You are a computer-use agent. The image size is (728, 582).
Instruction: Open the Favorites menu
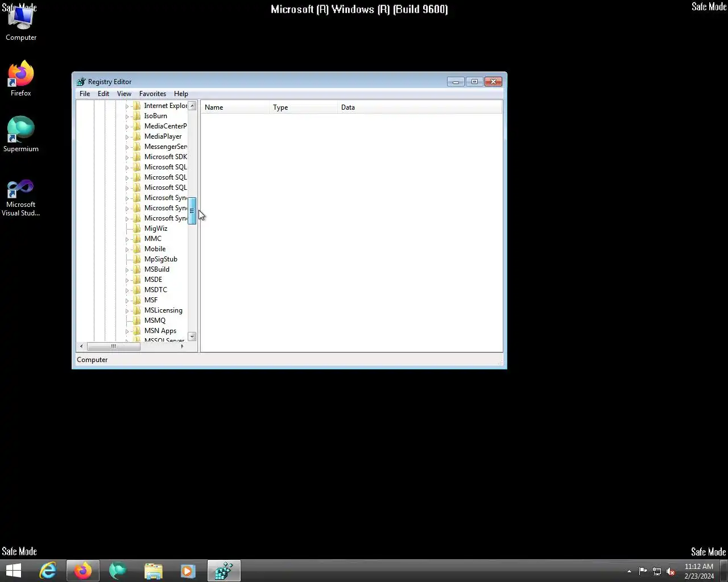click(x=152, y=94)
